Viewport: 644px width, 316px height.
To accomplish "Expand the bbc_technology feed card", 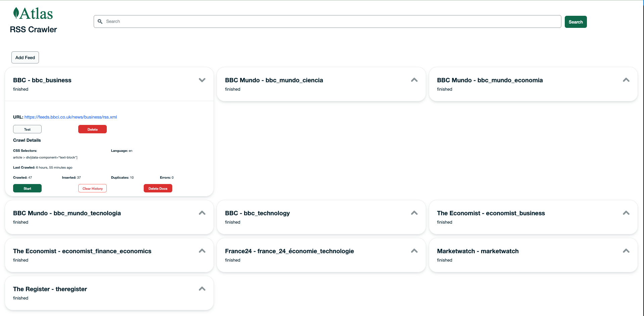I will click(414, 213).
